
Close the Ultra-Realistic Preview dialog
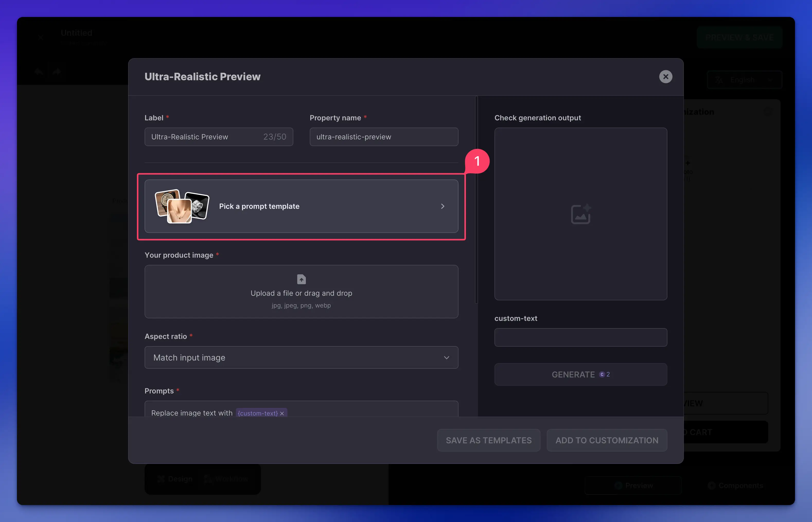[x=665, y=77]
